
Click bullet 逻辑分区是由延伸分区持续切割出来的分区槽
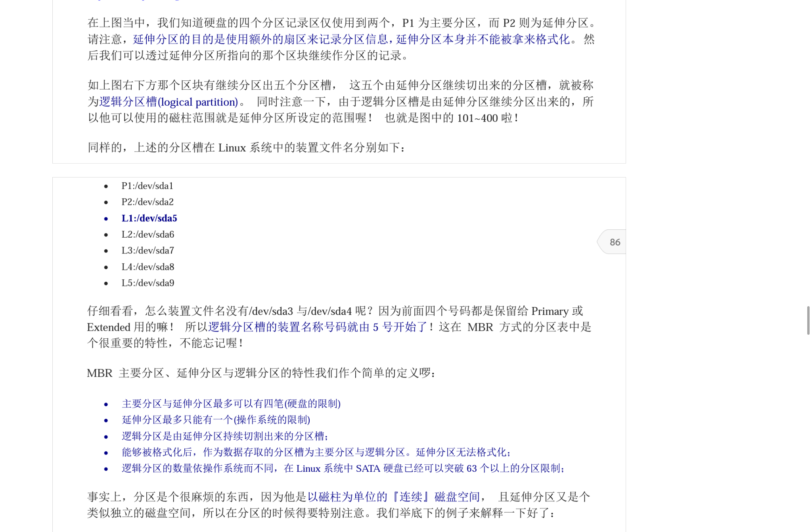[x=224, y=436]
